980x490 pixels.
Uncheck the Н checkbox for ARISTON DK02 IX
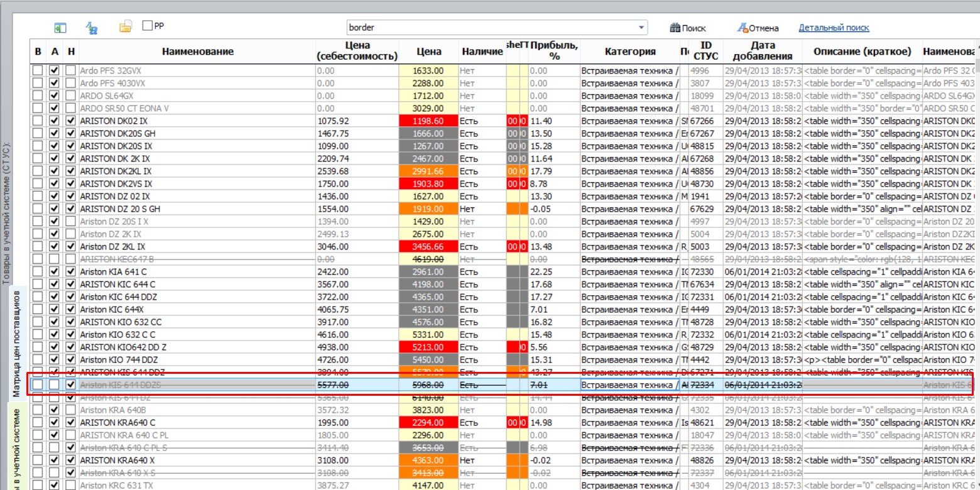tap(71, 121)
